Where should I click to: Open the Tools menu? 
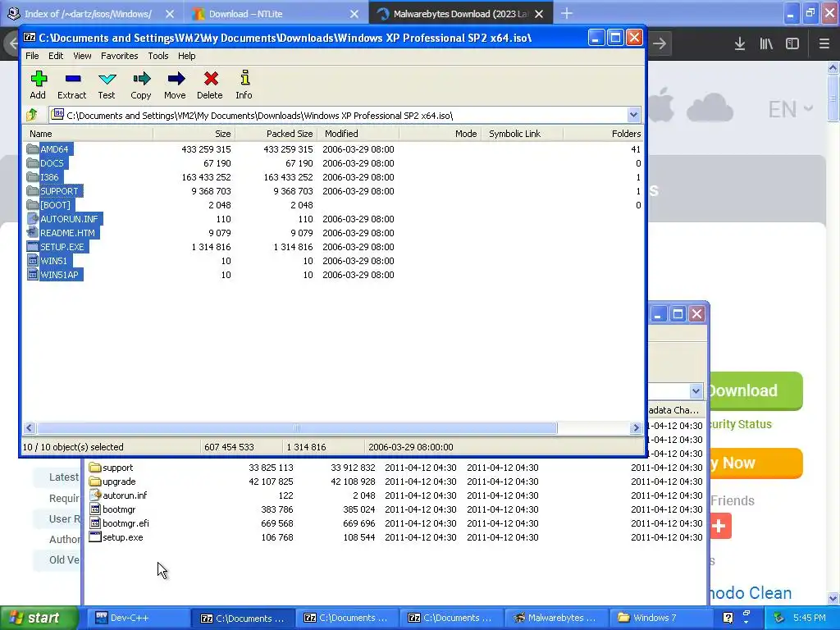(x=158, y=56)
